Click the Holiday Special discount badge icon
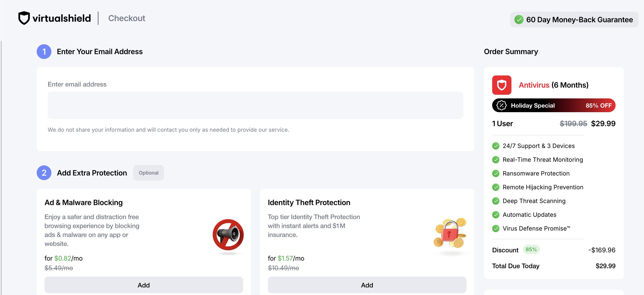This screenshot has height=295, width=644. pos(501,105)
